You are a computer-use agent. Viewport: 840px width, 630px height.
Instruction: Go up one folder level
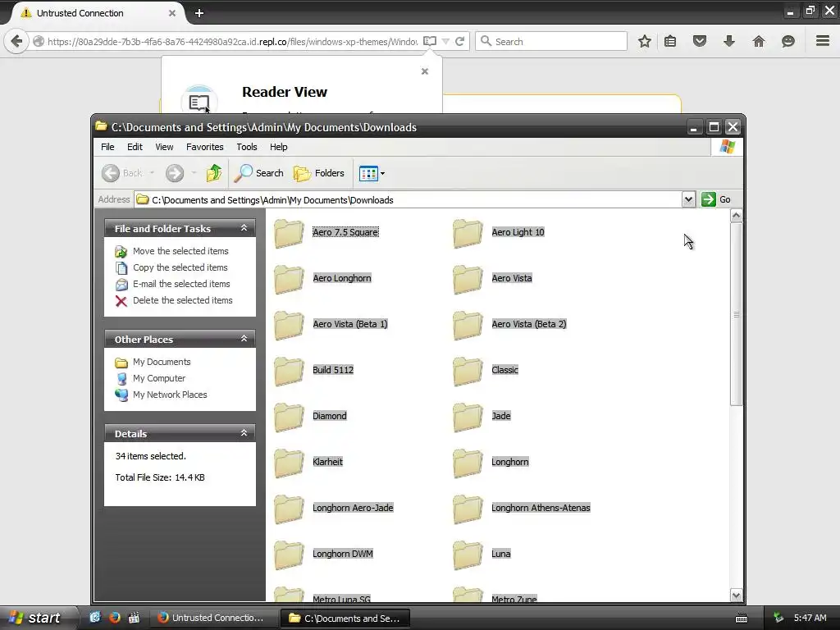pos(214,173)
